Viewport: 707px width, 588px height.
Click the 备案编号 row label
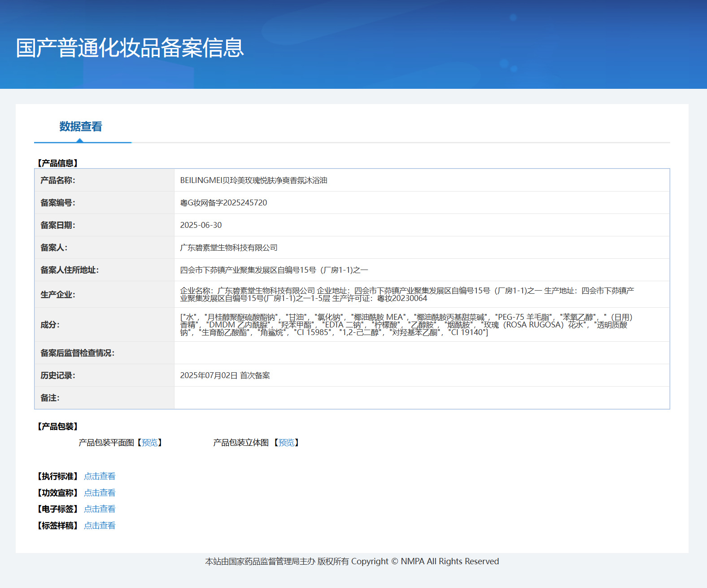(58, 203)
